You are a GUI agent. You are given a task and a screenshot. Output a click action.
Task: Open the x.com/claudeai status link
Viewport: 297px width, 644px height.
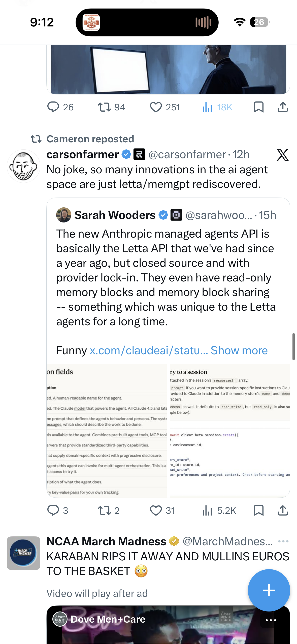(x=149, y=350)
